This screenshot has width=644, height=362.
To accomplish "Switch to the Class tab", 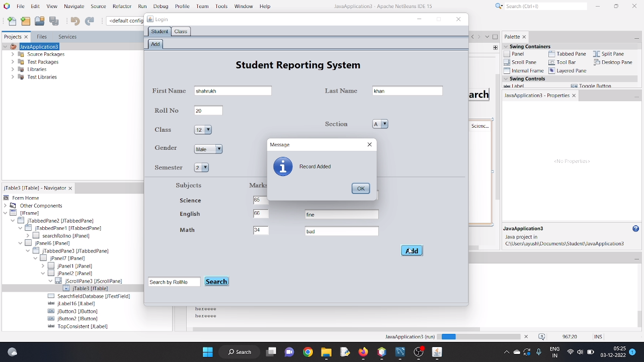I will tap(181, 31).
